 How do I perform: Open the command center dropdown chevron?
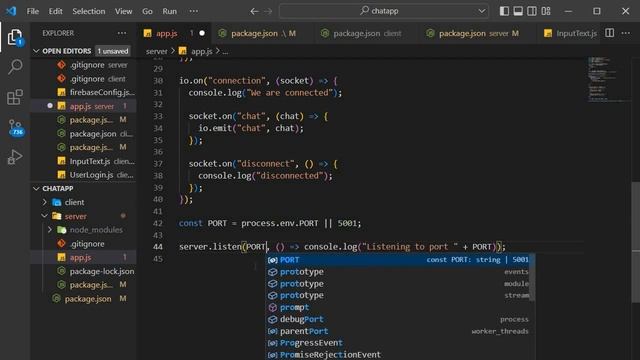point(482,11)
